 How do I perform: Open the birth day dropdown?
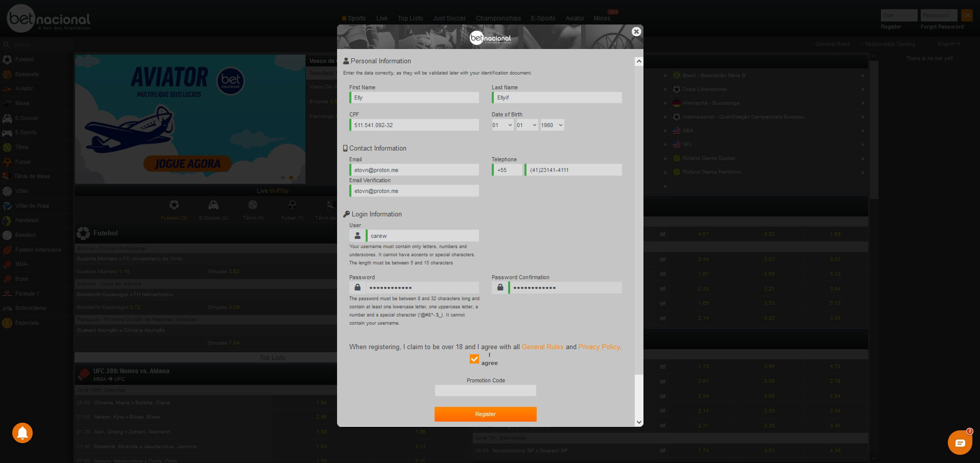point(502,125)
